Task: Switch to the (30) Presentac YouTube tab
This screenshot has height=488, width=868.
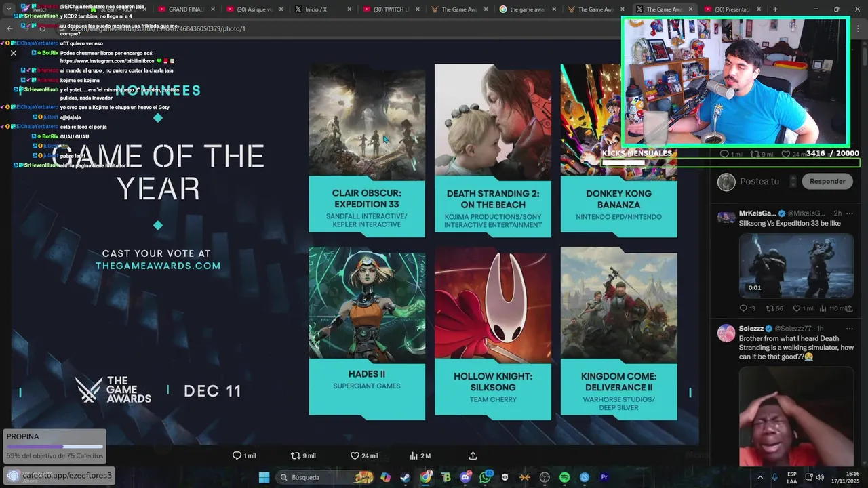Action: tap(732, 9)
